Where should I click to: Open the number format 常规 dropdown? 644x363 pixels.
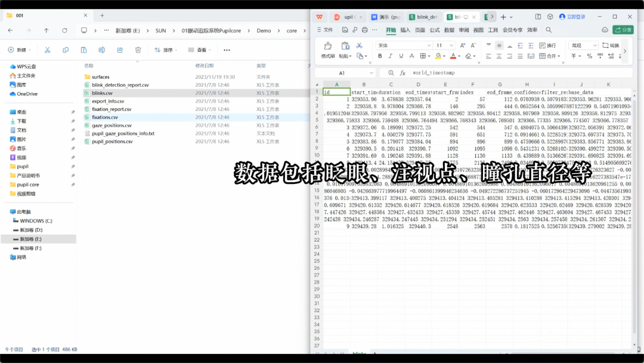595,45
